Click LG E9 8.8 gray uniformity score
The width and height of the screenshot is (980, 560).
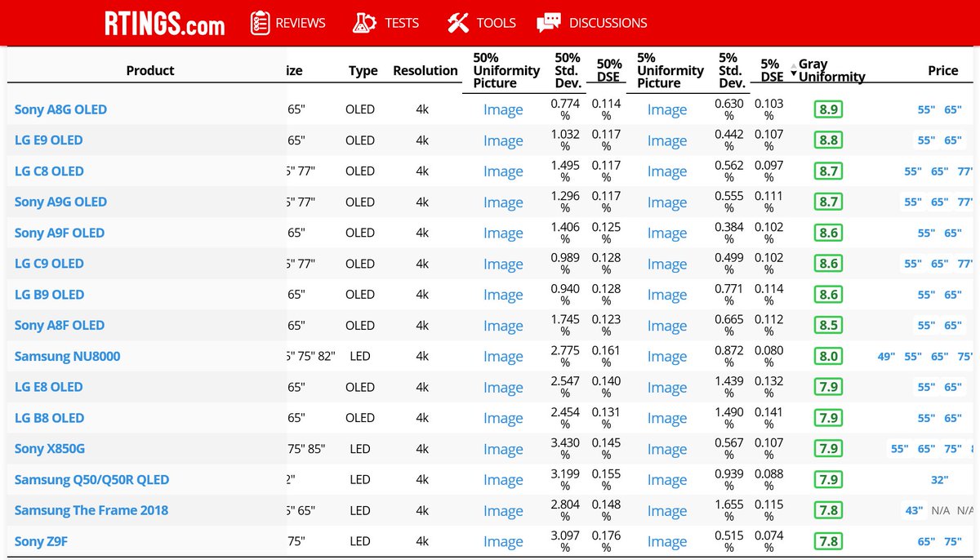tap(828, 140)
